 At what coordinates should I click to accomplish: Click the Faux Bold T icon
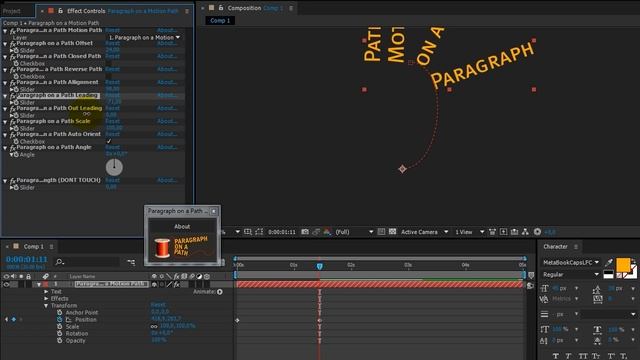coord(556,356)
